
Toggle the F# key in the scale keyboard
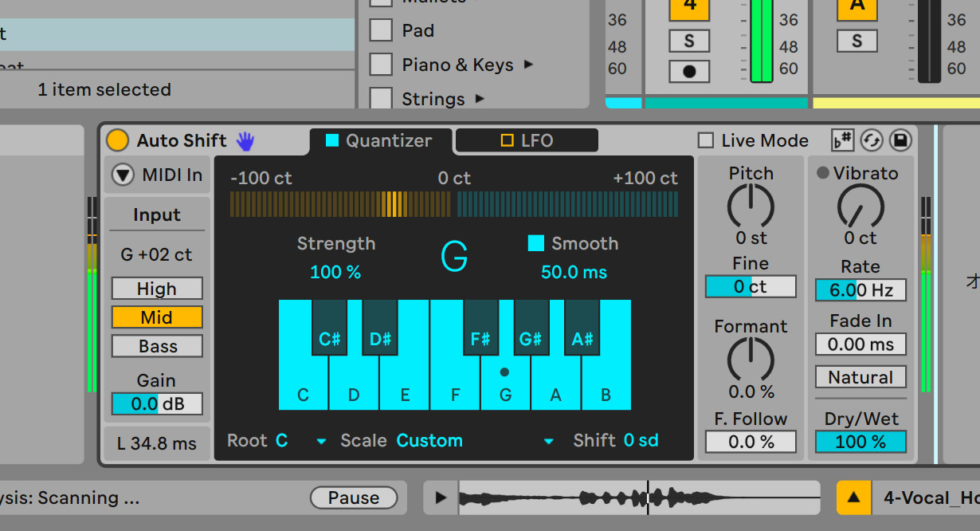pos(480,327)
